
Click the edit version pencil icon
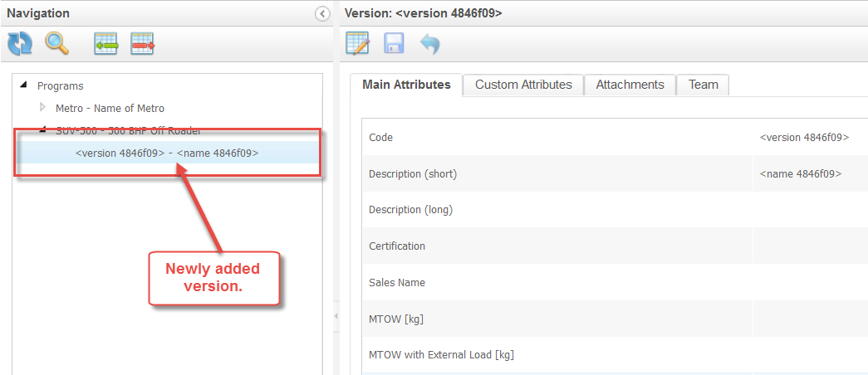coord(357,44)
